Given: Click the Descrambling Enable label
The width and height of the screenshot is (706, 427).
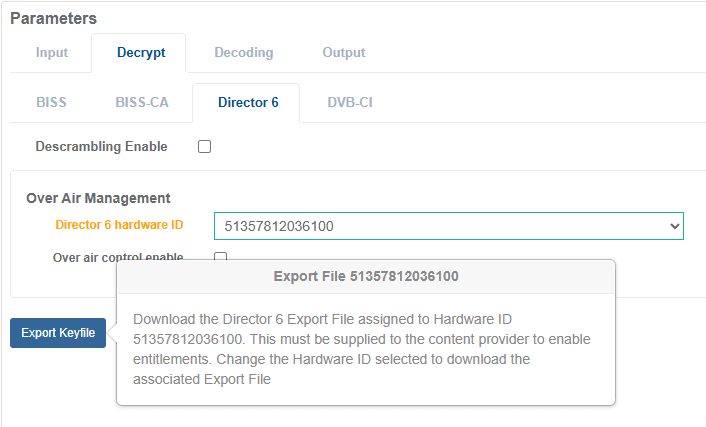Looking at the screenshot, I should coord(101,146).
